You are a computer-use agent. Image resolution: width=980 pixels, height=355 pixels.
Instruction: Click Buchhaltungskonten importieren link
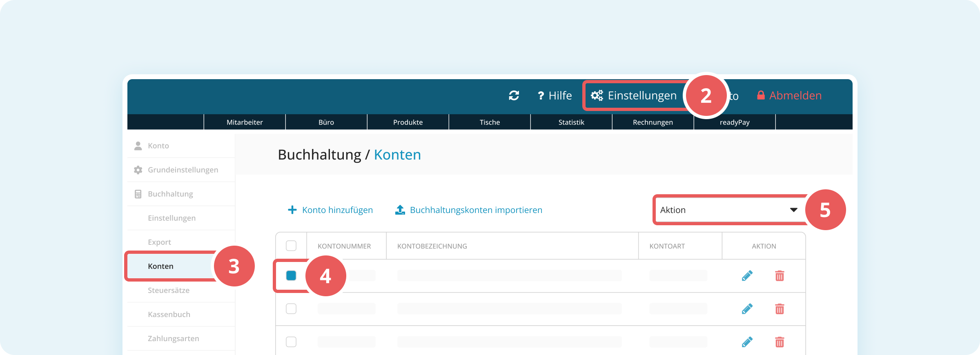476,210
